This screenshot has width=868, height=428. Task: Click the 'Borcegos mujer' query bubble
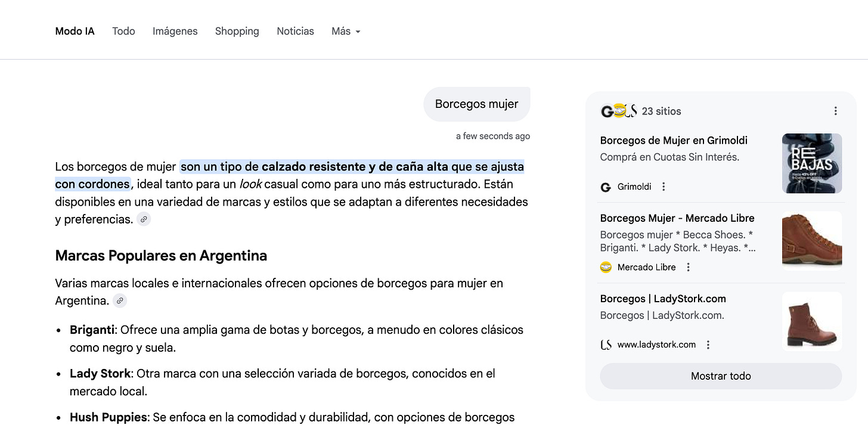pyautogui.click(x=476, y=104)
